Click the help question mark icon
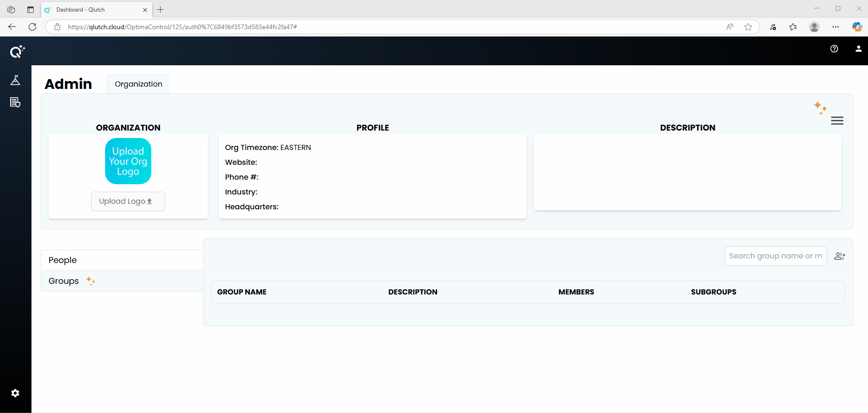Screen dimensions: 868x413 (834, 49)
